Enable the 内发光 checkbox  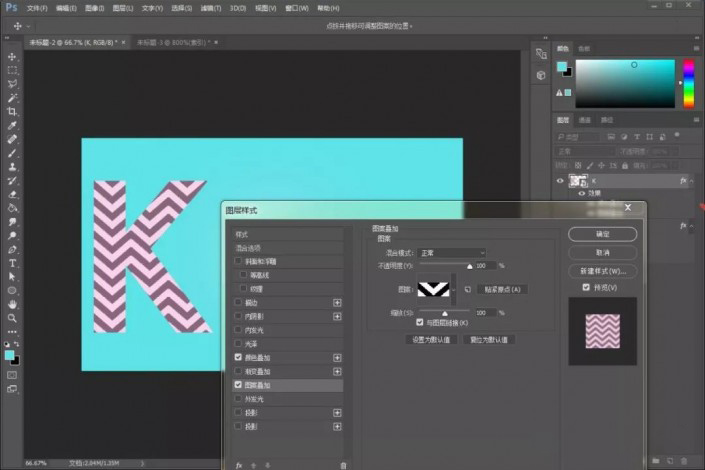tap(238, 330)
